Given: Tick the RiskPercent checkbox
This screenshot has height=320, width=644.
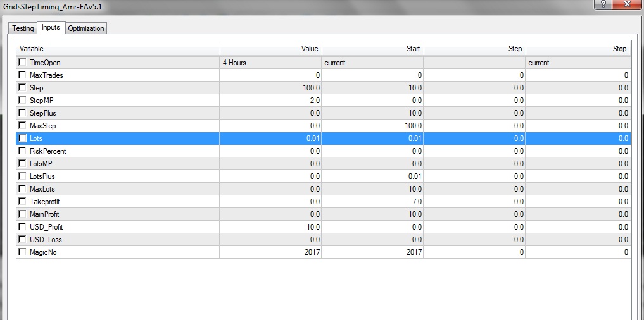Looking at the screenshot, I should click(x=23, y=151).
